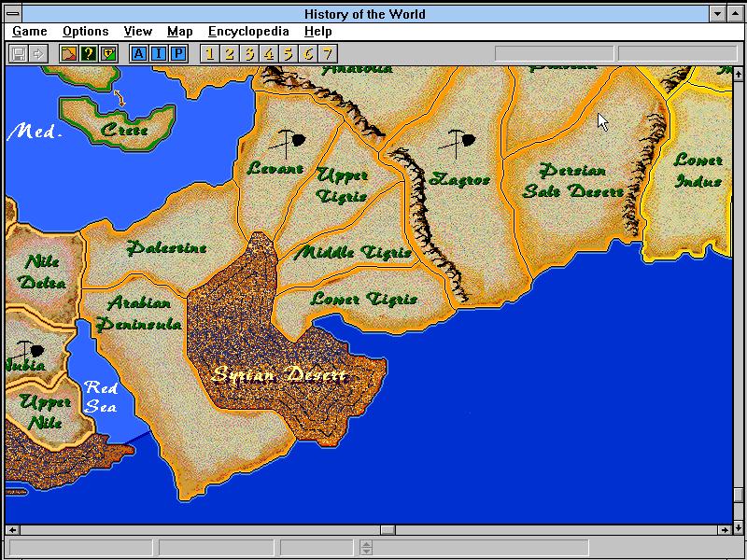Select the blue A toolbar button
Screen dimensions: 747x560
pyautogui.click(x=138, y=54)
